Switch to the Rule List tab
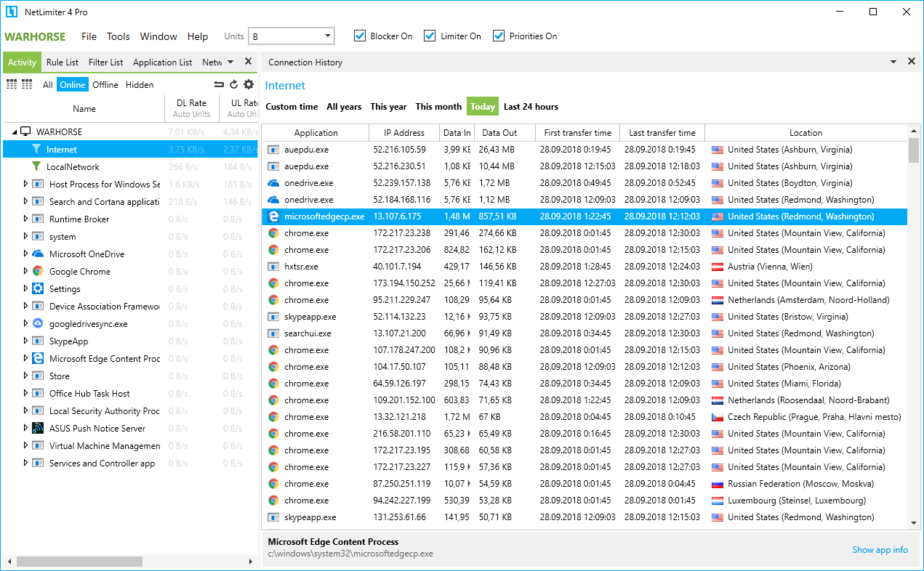The height and width of the screenshot is (571, 924). (63, 62)
